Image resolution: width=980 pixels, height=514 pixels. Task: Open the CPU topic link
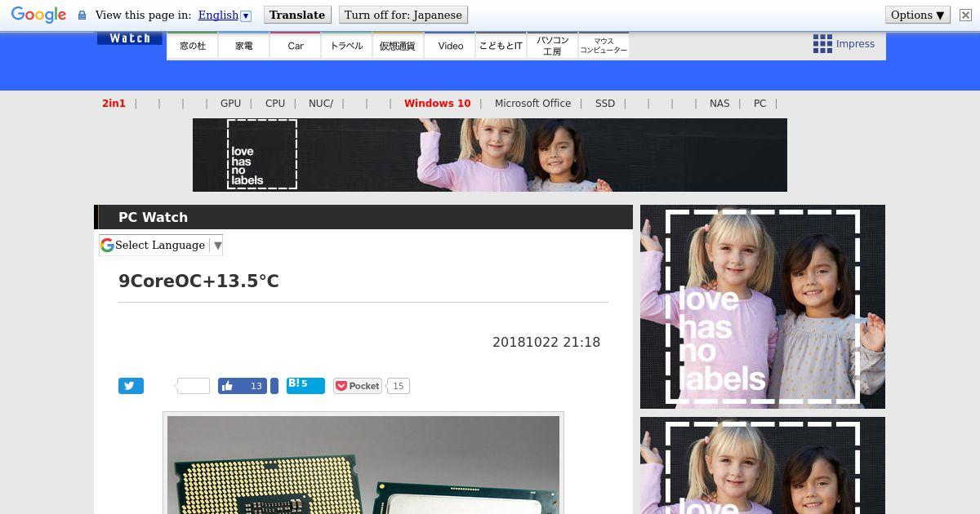tap(275, 104)
